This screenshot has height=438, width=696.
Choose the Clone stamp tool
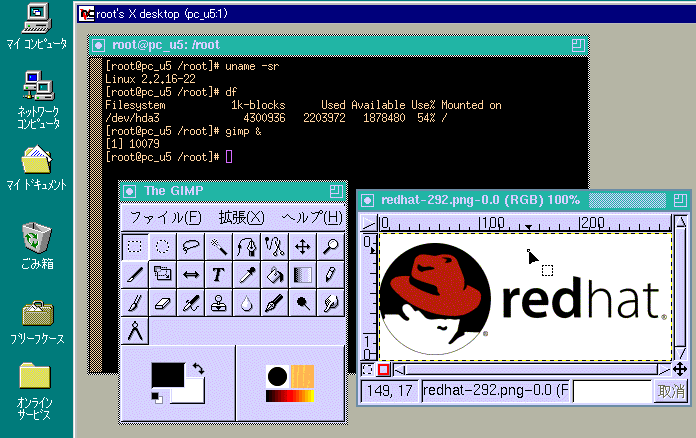coord(218,303)
